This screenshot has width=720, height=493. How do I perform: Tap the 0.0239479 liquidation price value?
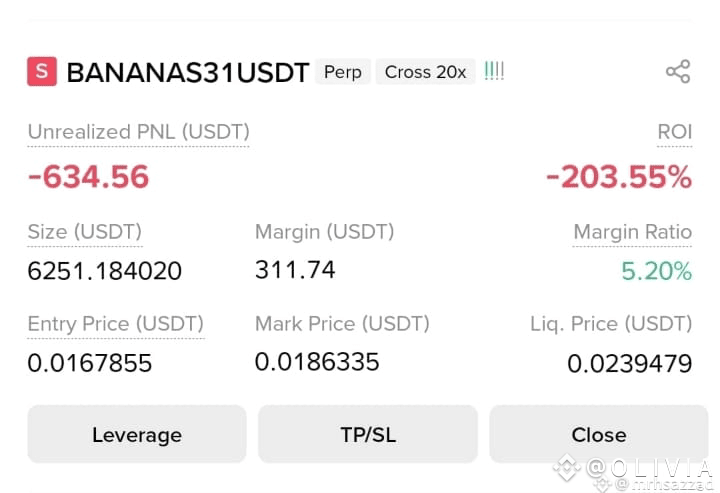point(630,364)
